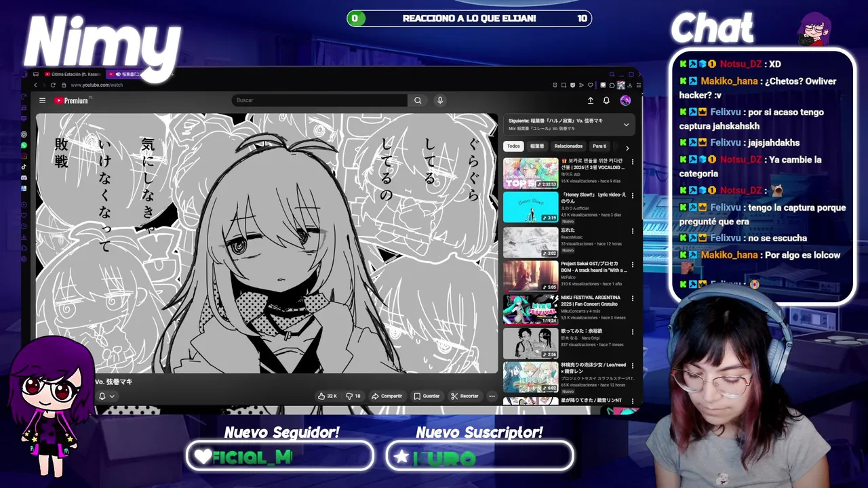Click the Compartir share button
868x488 pixels.
(x=387, y=396)
